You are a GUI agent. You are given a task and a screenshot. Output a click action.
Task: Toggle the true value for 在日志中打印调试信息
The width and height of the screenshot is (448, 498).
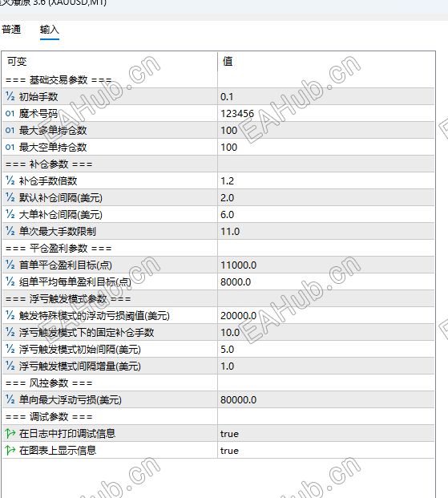[326, 434]
